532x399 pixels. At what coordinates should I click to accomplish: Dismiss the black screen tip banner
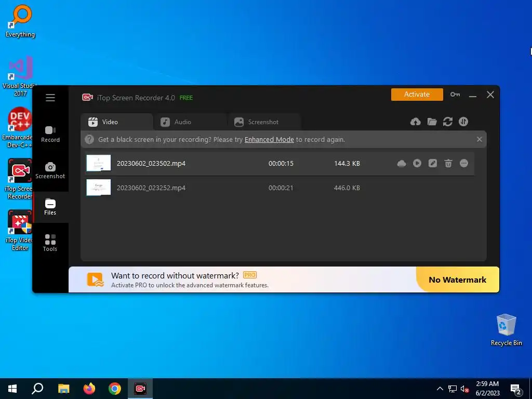tap(480, 139)
